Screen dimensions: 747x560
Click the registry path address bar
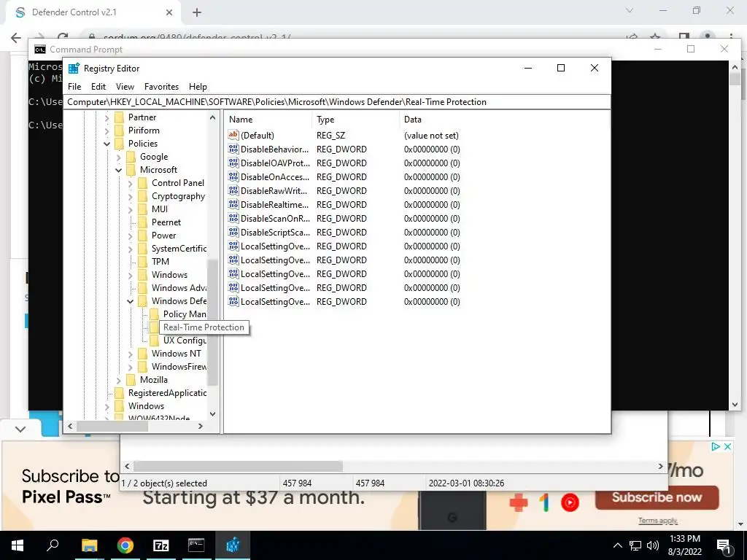[337, 102]
